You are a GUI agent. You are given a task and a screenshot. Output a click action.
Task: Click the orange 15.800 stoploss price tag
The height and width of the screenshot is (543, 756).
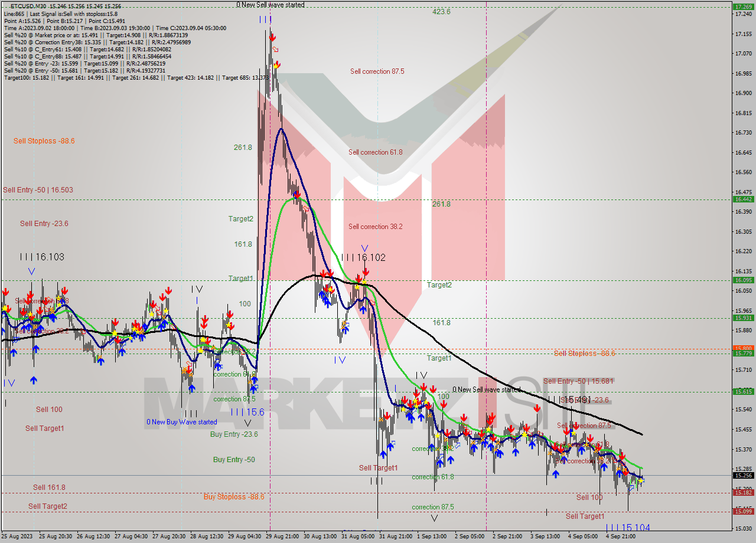[743, 348]
